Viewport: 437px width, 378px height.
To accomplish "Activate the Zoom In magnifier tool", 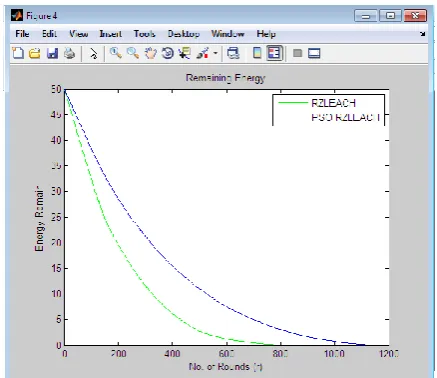I will coord(115,53).
